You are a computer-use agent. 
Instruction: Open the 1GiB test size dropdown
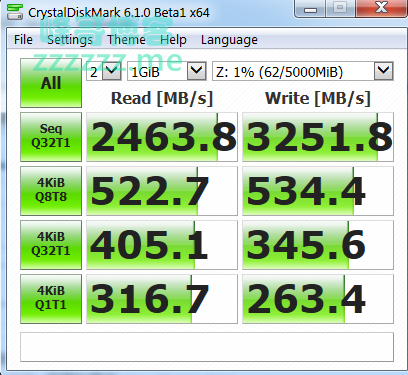coord(167,71)
